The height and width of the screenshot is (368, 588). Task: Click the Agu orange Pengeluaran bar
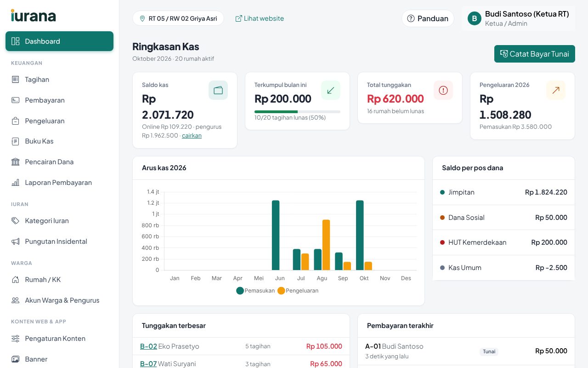click(x=326, y=245)
